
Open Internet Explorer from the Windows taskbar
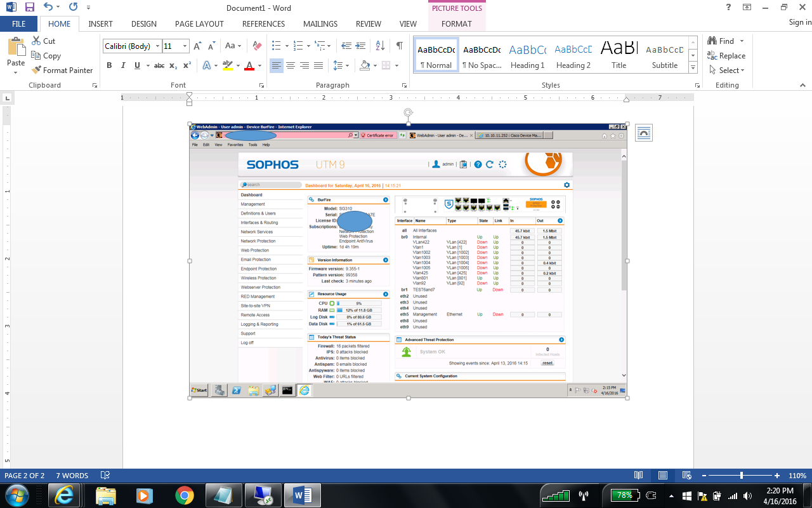64,495
